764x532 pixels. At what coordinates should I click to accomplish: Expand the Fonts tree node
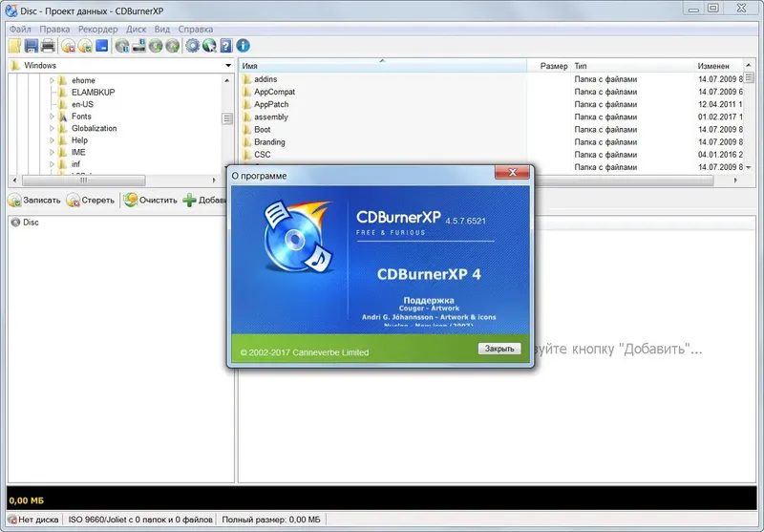(x=52, y=117)
